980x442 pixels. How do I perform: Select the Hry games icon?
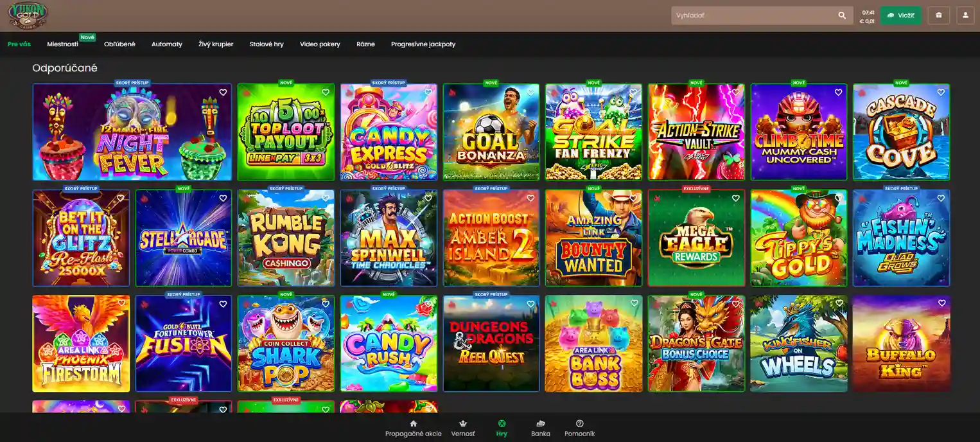coord(502,423)
